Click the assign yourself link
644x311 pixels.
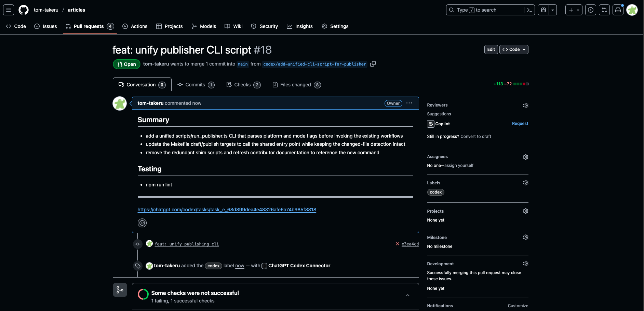tap(459, 165)
